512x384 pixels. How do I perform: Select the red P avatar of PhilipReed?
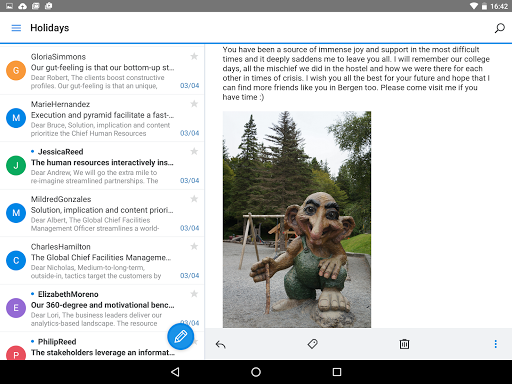pos(16,353)
